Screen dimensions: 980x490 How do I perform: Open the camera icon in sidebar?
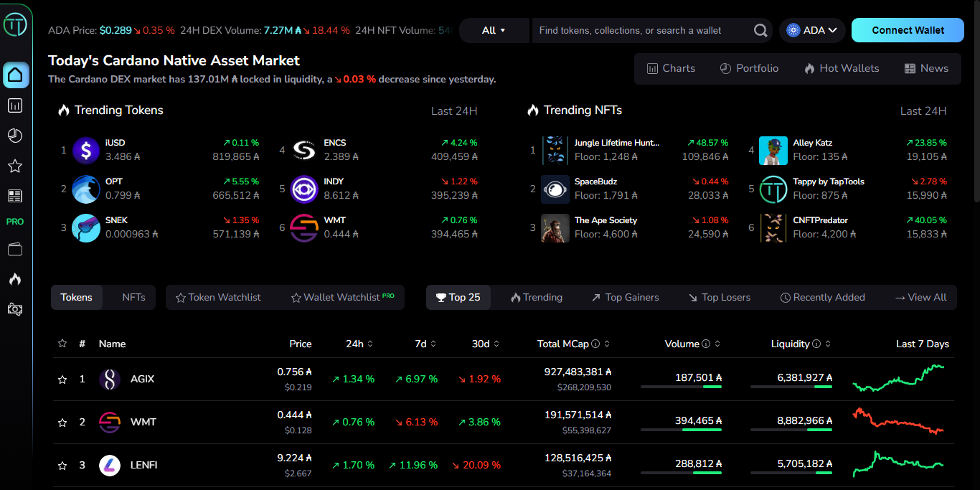(x=15, y=309)
